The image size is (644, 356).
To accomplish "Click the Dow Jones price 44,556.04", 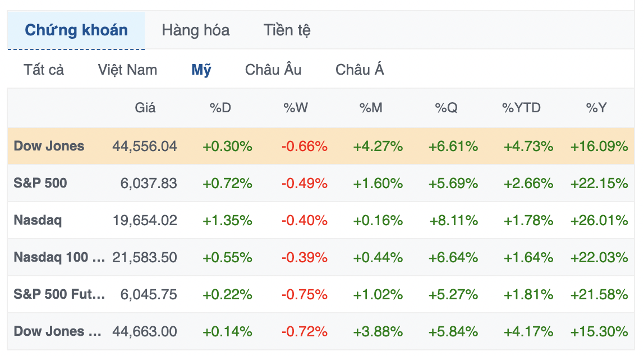I will click(145, 147).
